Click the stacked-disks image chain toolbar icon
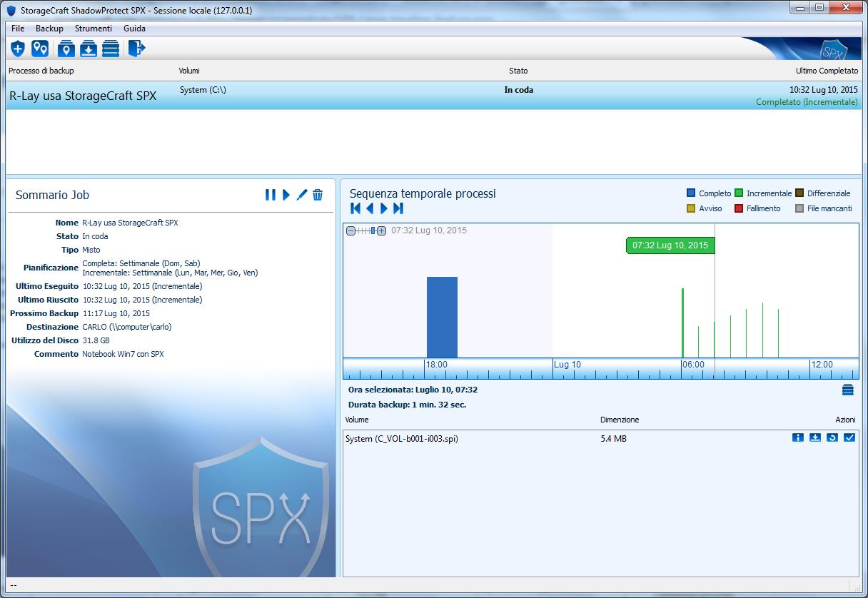The width and height of the screenshot is (868, 598). pos(111,49)
